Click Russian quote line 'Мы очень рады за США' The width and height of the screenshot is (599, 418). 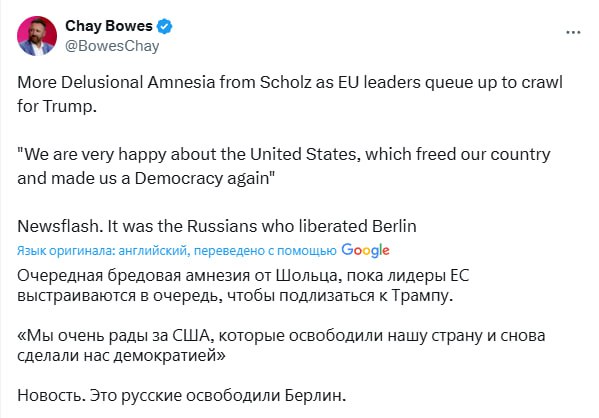281,335
